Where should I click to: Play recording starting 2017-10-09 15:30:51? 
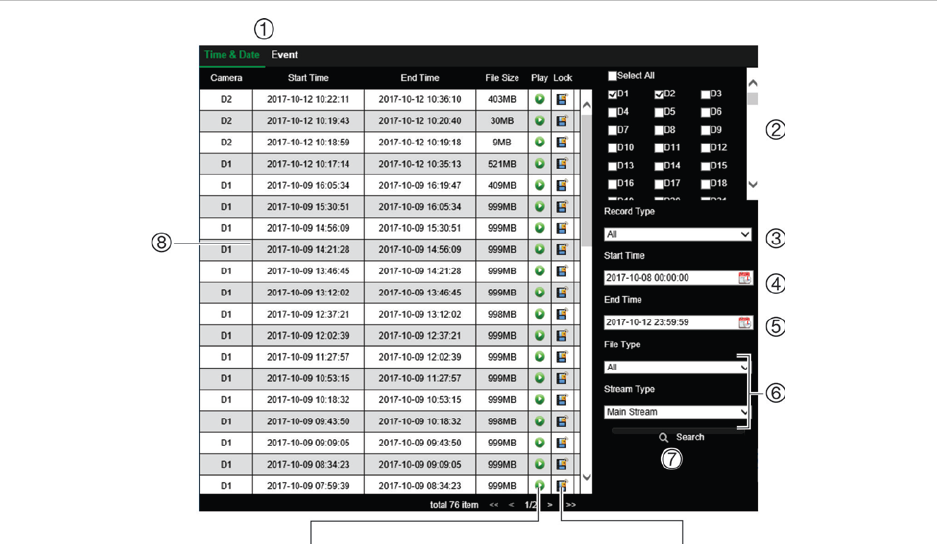click(540, 207)
